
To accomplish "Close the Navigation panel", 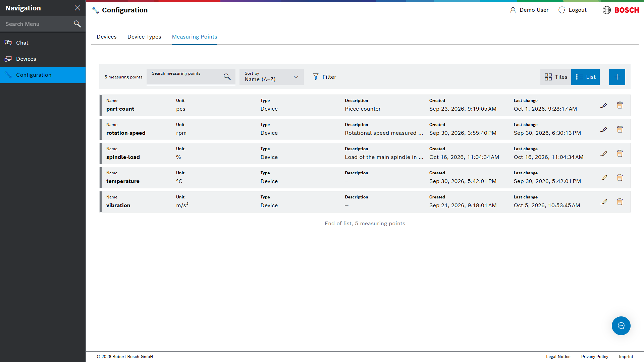I will pos(77,8).
